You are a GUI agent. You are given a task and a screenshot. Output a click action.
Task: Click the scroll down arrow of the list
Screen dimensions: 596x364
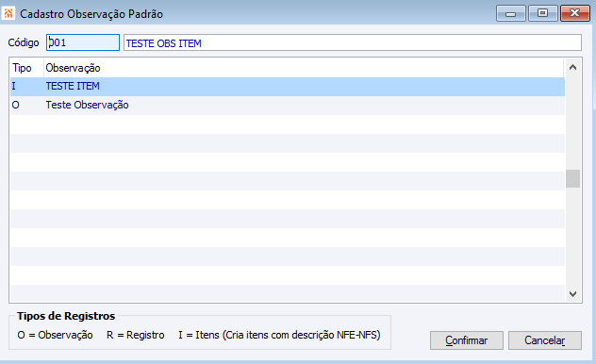point(572,293)
